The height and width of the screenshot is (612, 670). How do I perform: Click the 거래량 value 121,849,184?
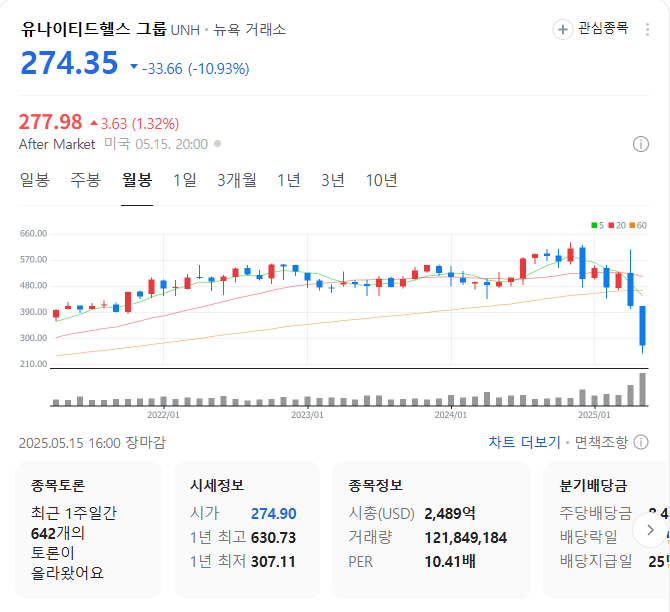[x=466, y=538]
